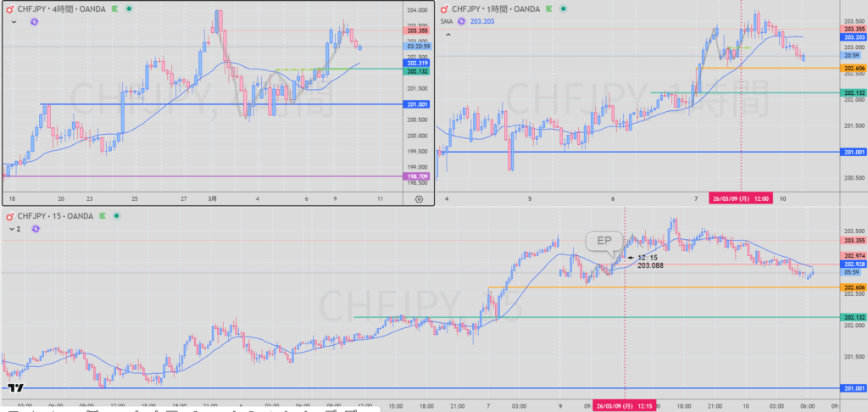Click the market open status dot on 4時間 chart

(x=128, y=8)
